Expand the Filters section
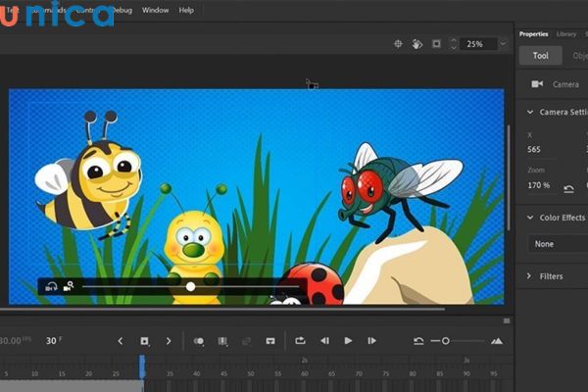The width and height of the screenshot is (588, 392). click(x=530, y=276)
